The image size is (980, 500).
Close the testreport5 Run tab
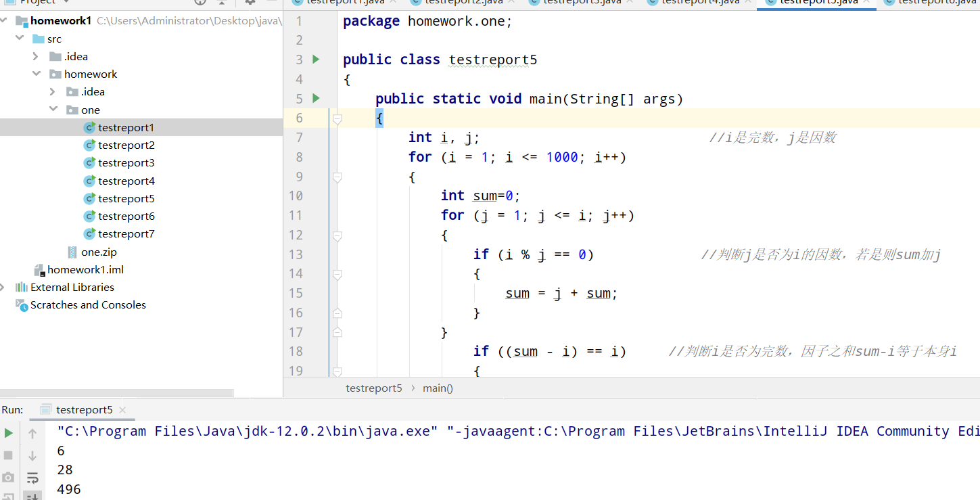coord(122,410)
